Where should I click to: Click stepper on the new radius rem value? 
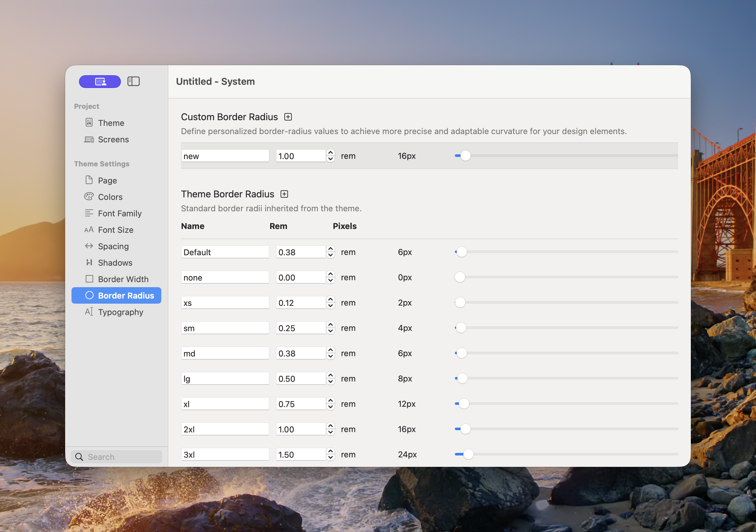[x=331, y=156]
